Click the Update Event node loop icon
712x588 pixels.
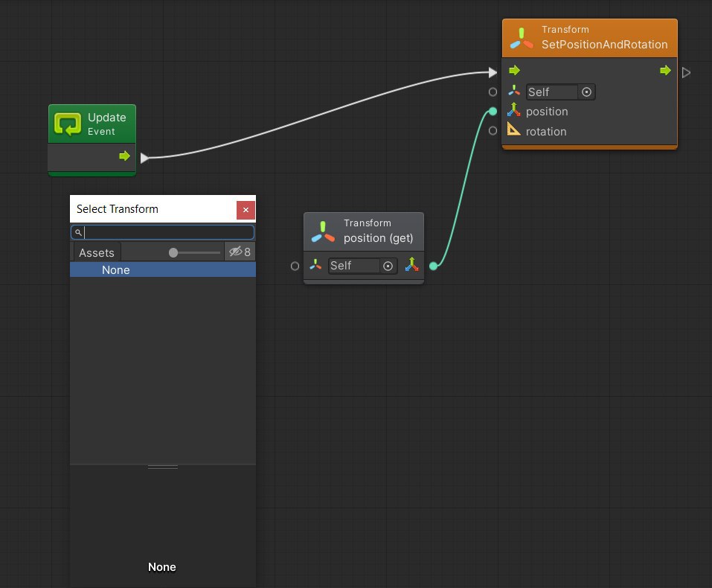pos(68,124)
